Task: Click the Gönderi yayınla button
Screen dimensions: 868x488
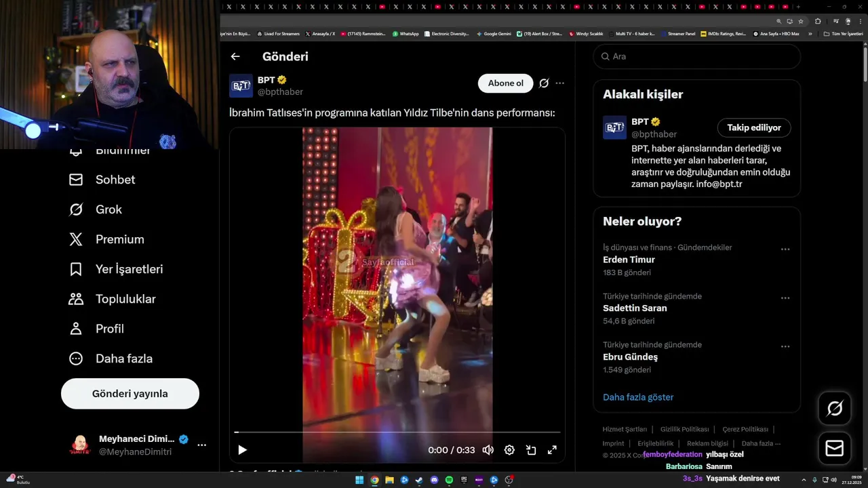Action: point(130,394)
